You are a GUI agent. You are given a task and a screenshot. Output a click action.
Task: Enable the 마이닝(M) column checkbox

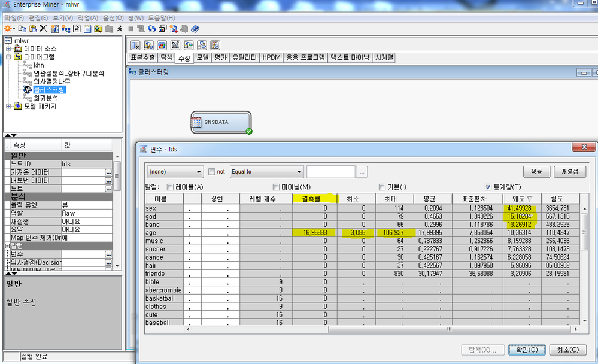276,187
